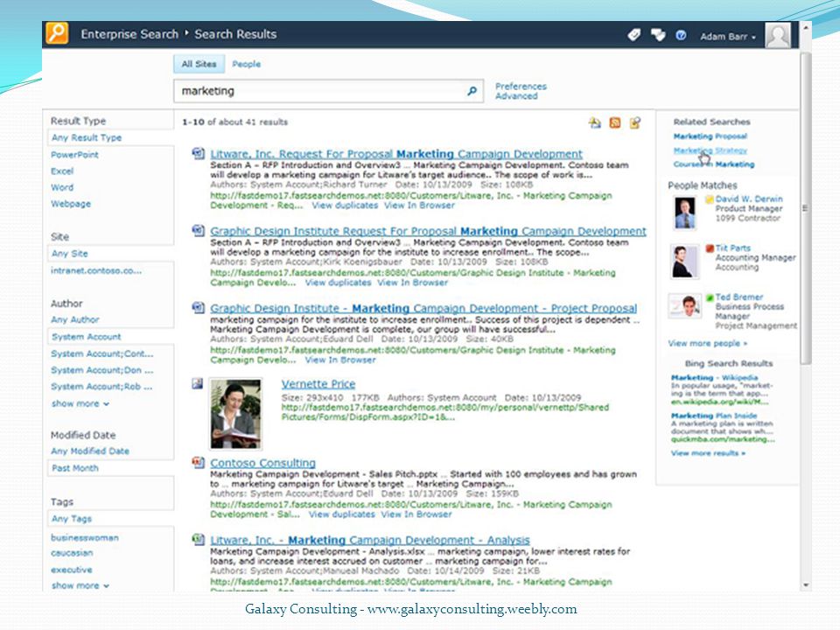This screenshot has width=840, height=630.
Task: Open the Advanced search link
Action: click(516, 96)
